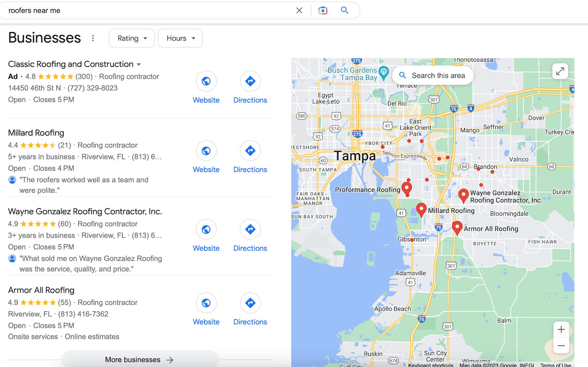Zoom out of the map with minus button
This screenshot has height=367, width=588.
coord(561,346)
